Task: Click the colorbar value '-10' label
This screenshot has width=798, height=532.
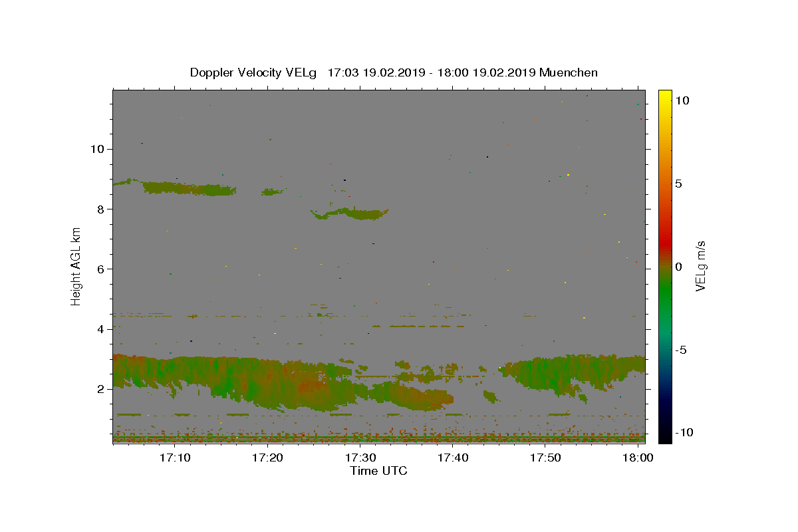Action: pos(684,433)
